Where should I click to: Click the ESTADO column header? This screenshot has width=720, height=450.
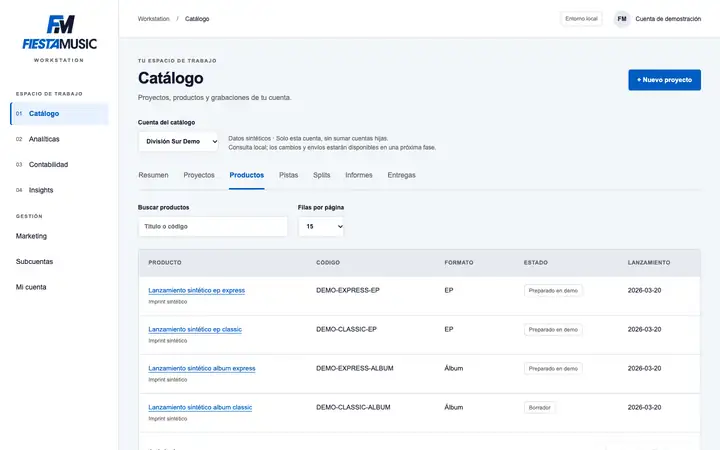click(535, 263)
